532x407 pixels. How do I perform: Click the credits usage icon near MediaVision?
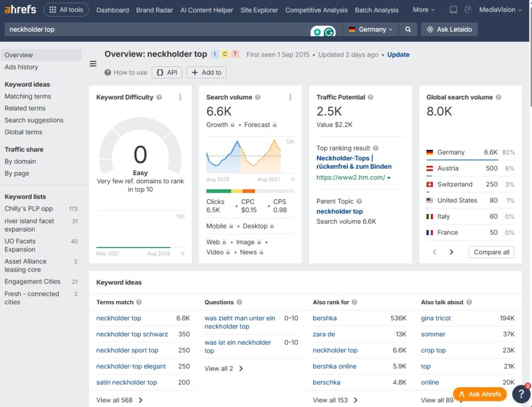(468, 10)
